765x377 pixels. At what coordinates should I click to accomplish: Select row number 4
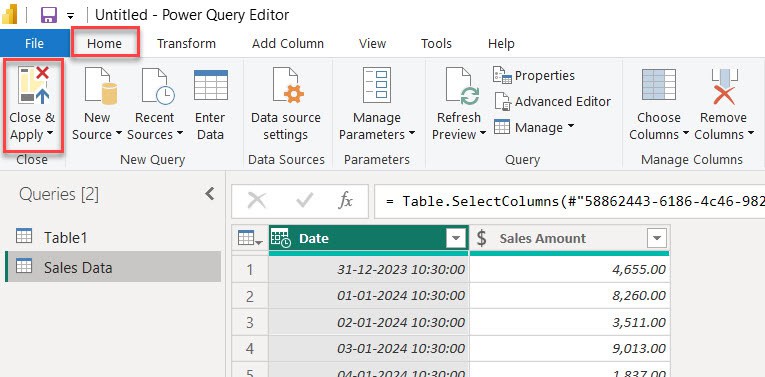[x=250, y=348]
